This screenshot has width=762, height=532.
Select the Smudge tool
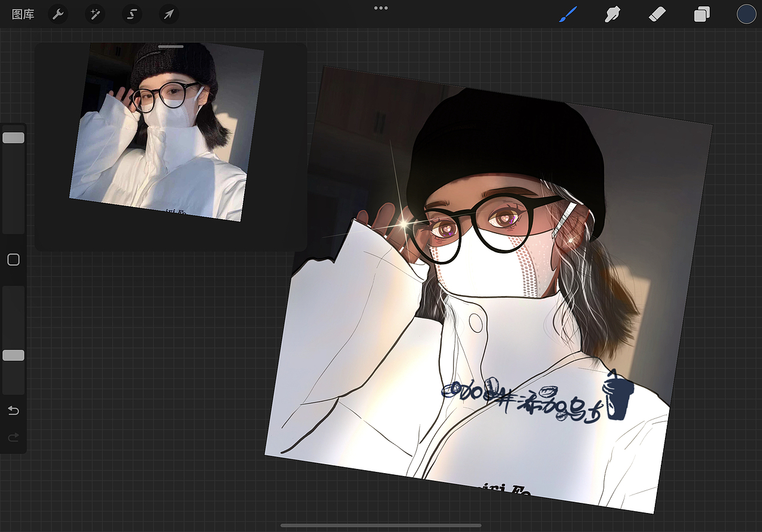point(612,14)
